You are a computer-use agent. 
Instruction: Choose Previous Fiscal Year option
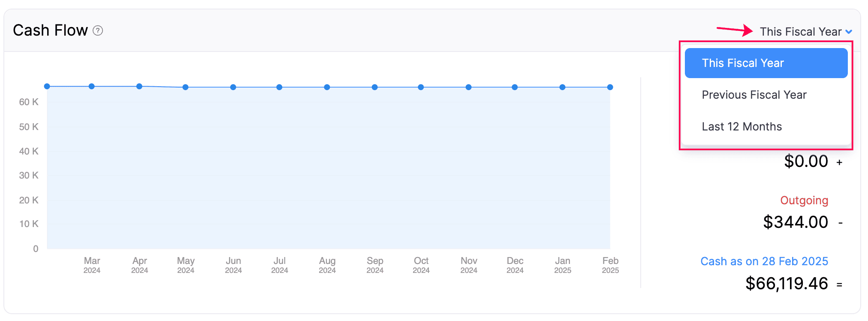[x=754, y=95]
